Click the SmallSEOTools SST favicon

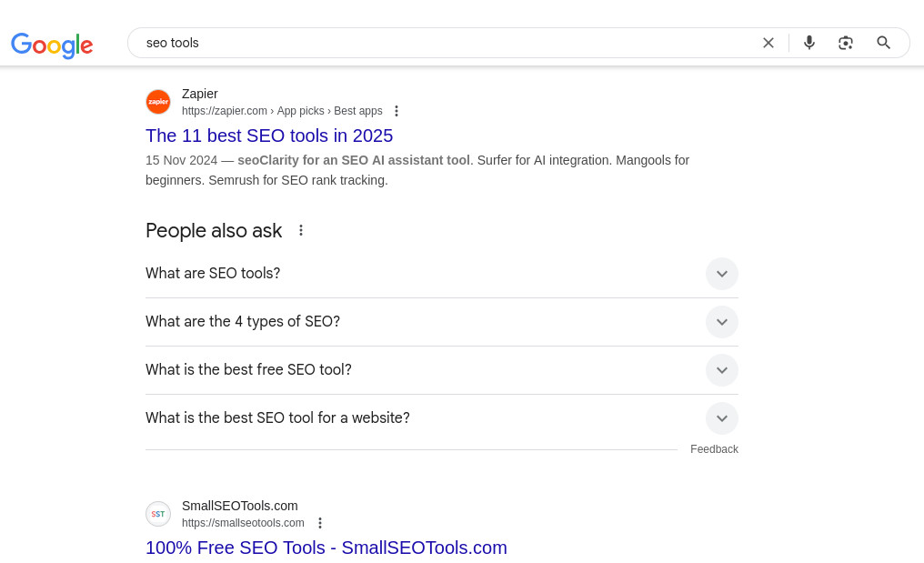(158, 514)
